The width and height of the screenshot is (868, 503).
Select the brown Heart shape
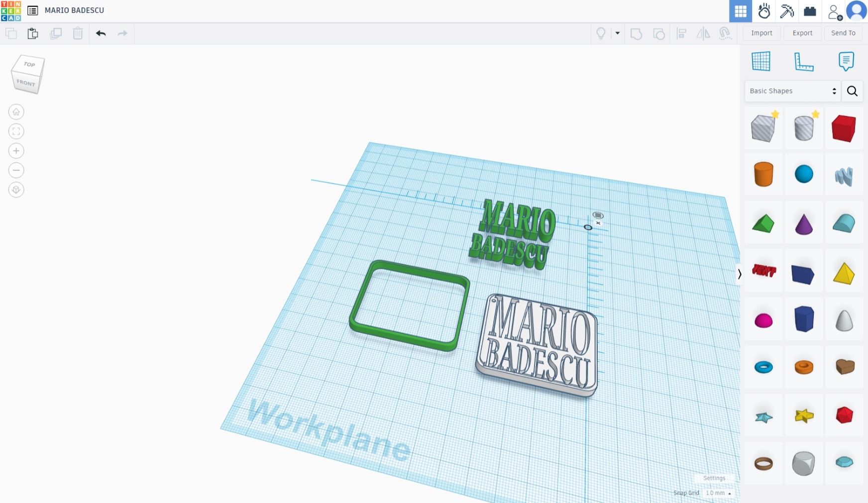tap(845, 367)
